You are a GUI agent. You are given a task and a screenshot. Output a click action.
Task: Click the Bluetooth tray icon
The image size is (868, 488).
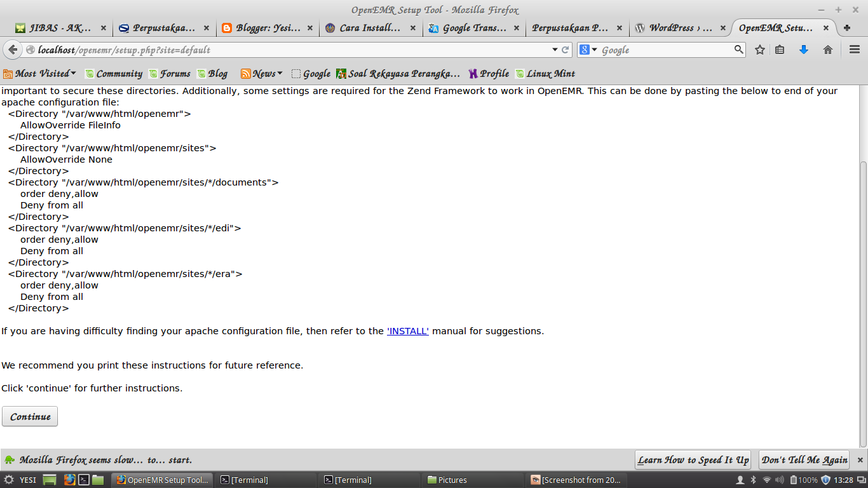pos(754,480)
